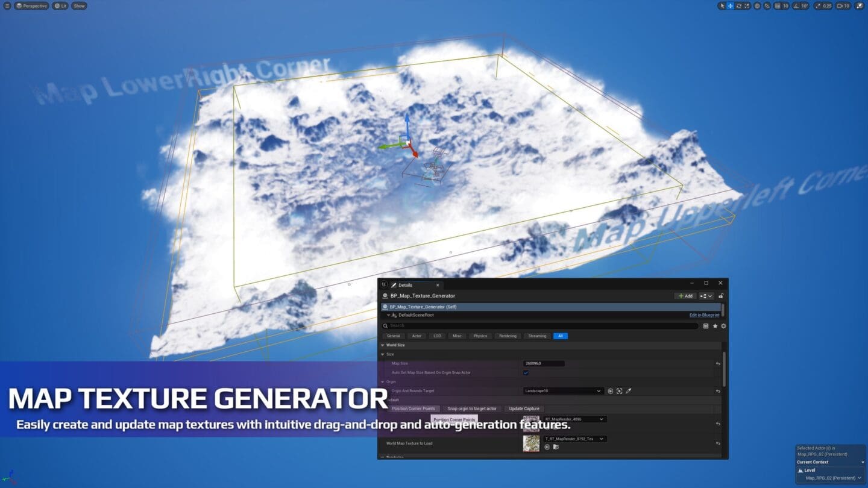Maximize or restore the viewport
This screenshot has height=488, width=868.
(860, 6)
